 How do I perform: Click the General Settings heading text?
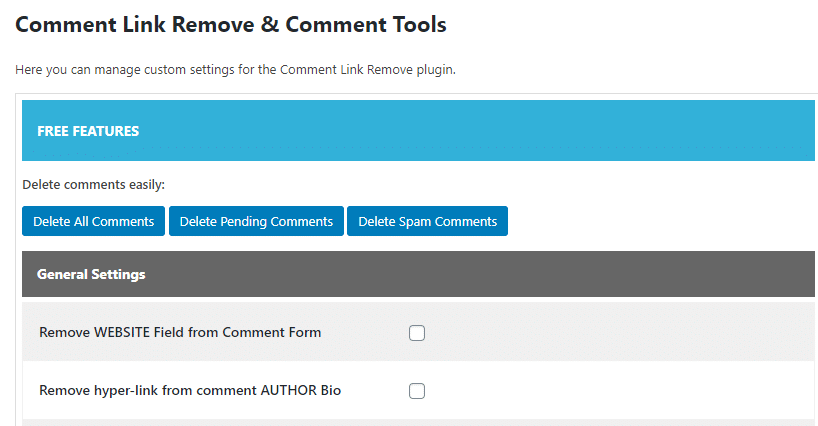coord(91,274)
